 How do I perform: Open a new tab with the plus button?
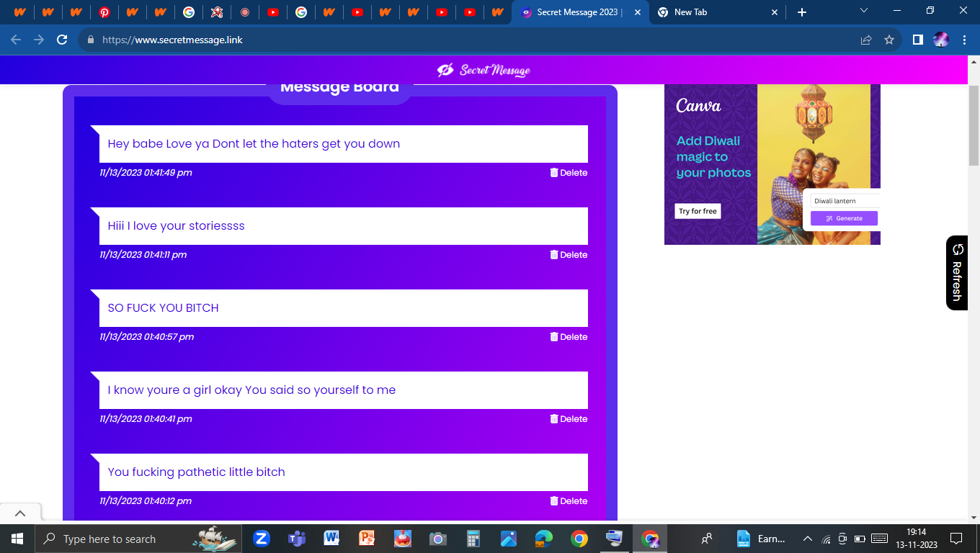coord(802,12)
